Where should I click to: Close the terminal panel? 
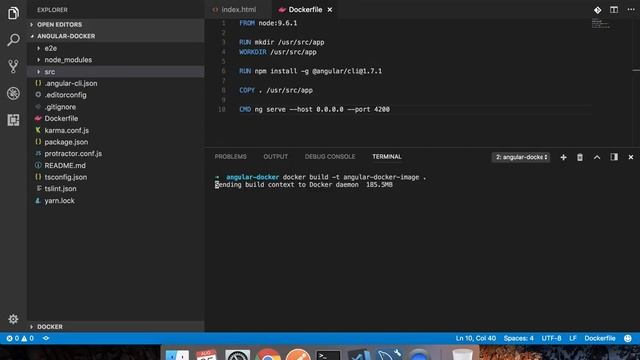pyautogui.click(x=631, y=157)
